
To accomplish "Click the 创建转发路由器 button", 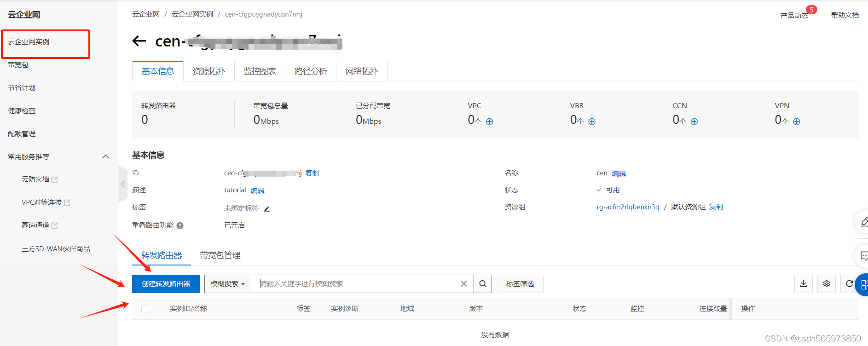I will pos(166,284).
